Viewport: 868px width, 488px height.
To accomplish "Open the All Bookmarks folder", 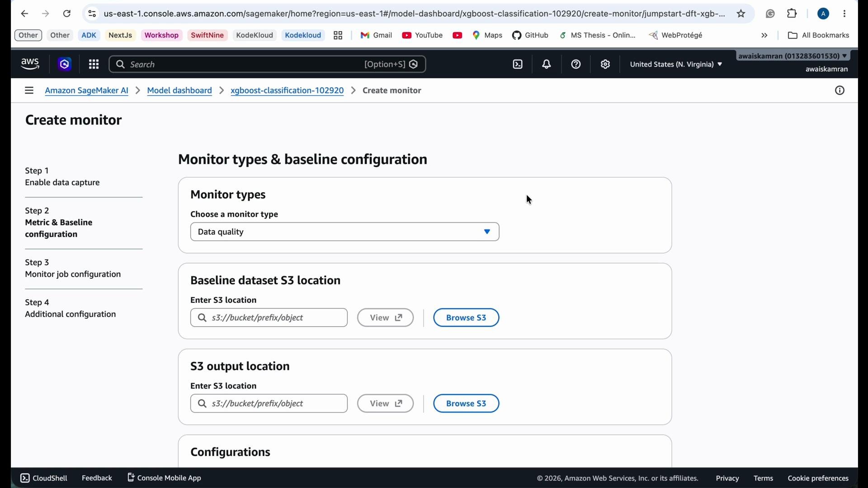I will pos(818,35).
